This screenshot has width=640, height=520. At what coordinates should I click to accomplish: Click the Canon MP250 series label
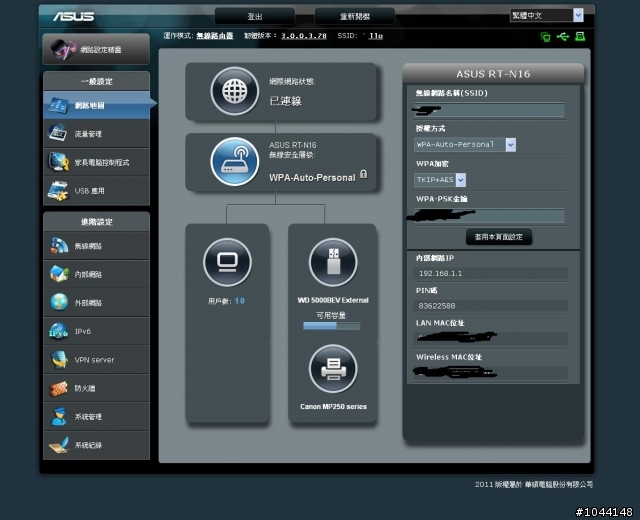point(333,407)
